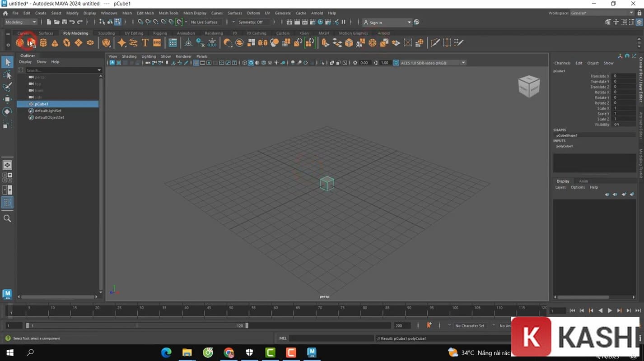This screenshot has width=644, height=361.
Task: Select the Paint Selection tool
Action: [7, 87]
